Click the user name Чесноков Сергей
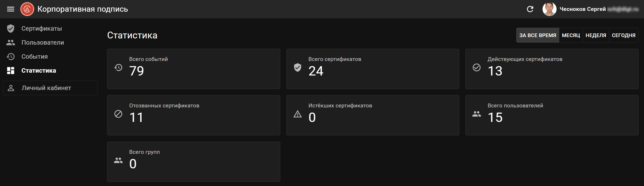The width and height of the screenshot is (644, 186). pyautogui.click(x=583, y=9)
